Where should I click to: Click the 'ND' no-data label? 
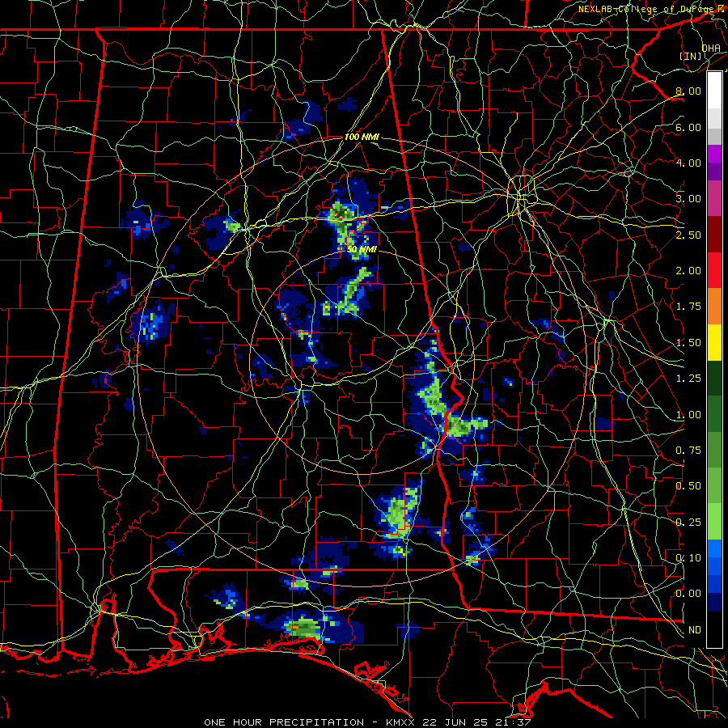click(695, 630)
